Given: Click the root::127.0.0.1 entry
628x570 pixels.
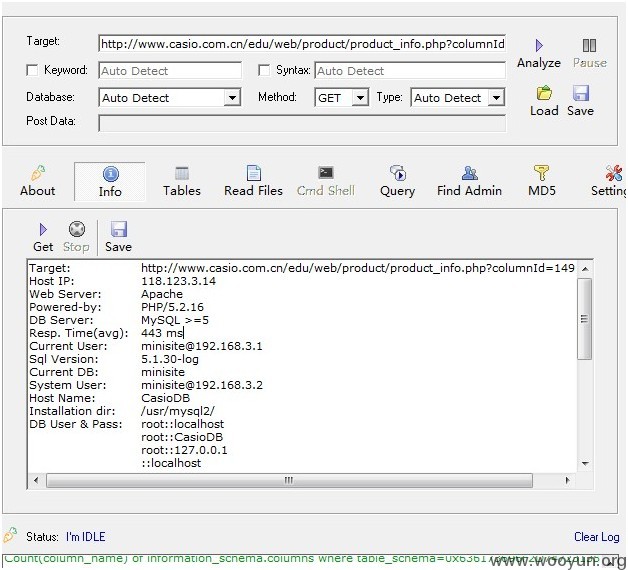Looking at the screenshot, I should point(184,450).
